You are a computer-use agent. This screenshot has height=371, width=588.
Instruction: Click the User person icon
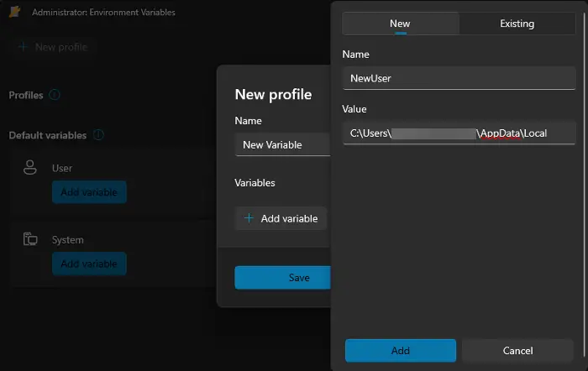(30, 168)
